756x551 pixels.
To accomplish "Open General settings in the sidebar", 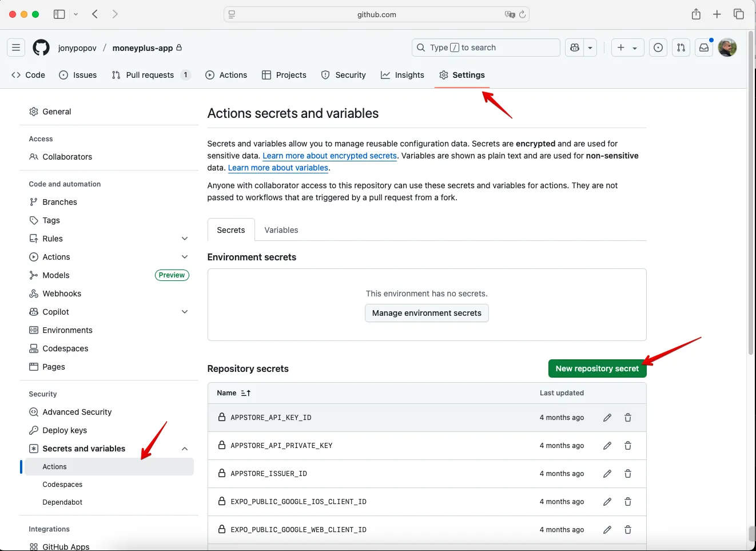I will click(109, 112).
